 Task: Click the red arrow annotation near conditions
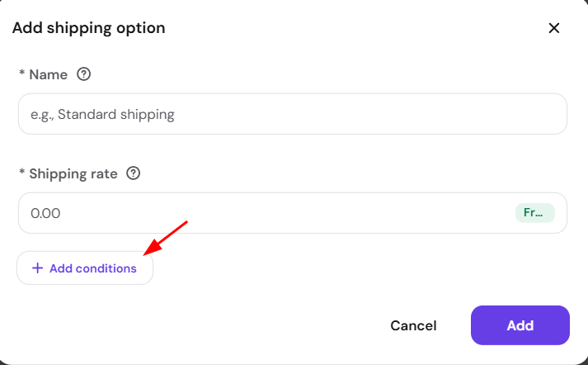pos(166,239)
